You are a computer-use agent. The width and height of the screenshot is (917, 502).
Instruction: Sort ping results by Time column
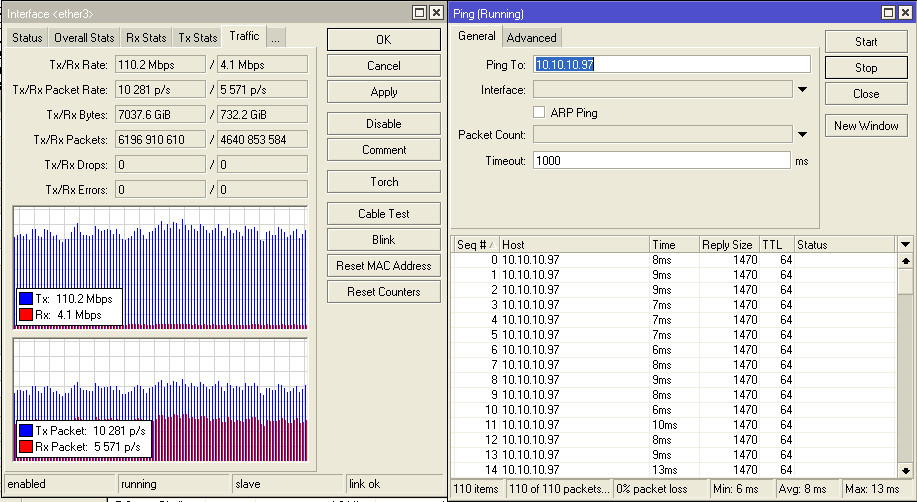click(x=672, y=245)
